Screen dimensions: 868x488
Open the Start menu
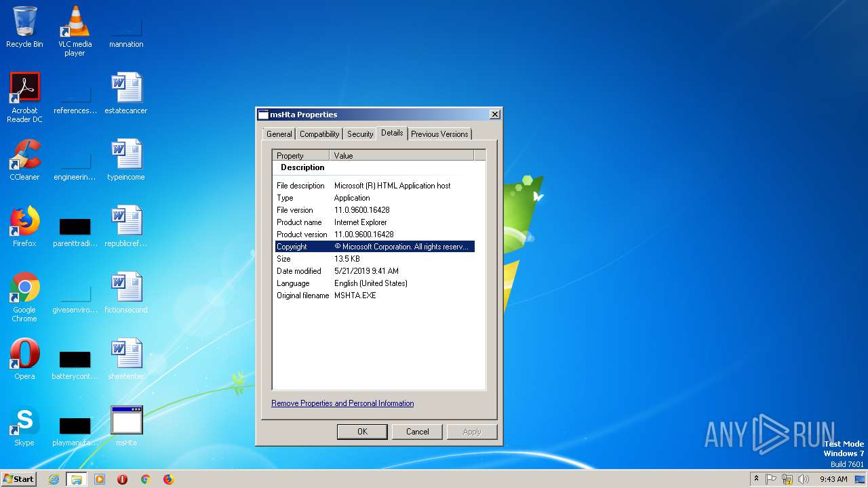(18, 479)
